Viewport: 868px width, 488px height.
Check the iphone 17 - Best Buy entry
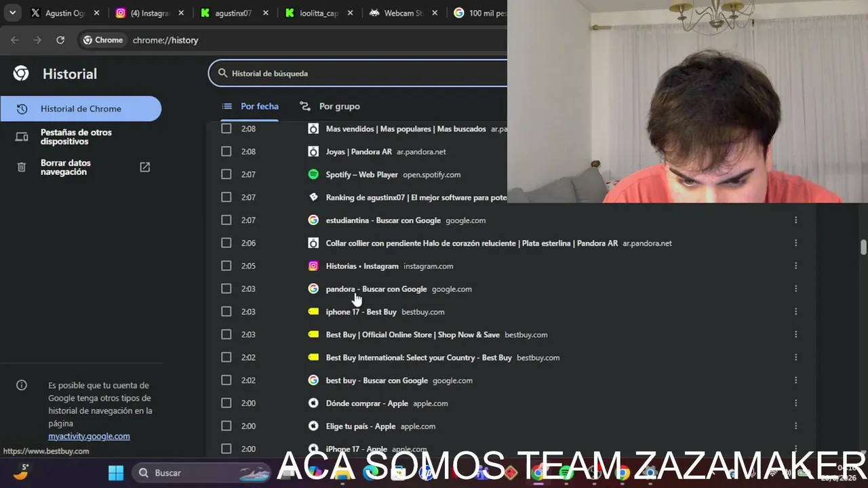click(226, 311)
